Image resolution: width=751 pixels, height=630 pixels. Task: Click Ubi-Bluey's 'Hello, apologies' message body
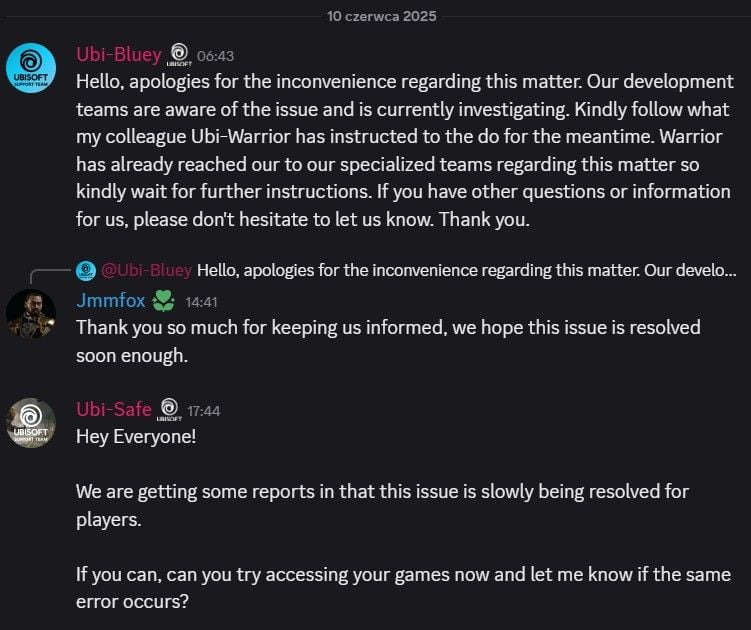[405, 150]
